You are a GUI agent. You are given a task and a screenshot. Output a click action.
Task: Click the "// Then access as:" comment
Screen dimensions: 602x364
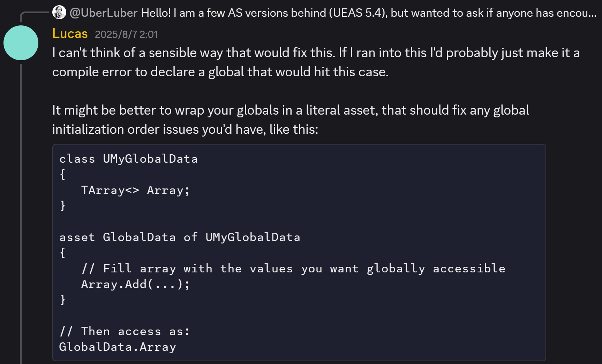click(x=125, y=331)
